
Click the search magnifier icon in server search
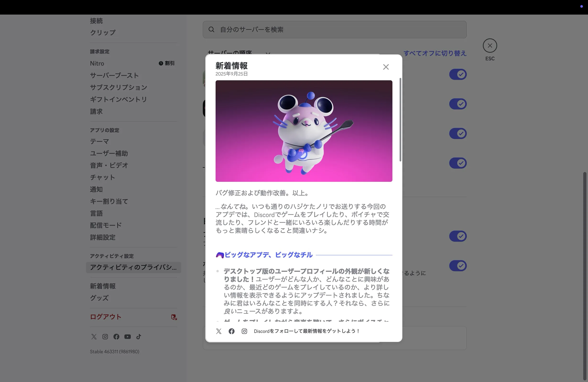[212, 30]
